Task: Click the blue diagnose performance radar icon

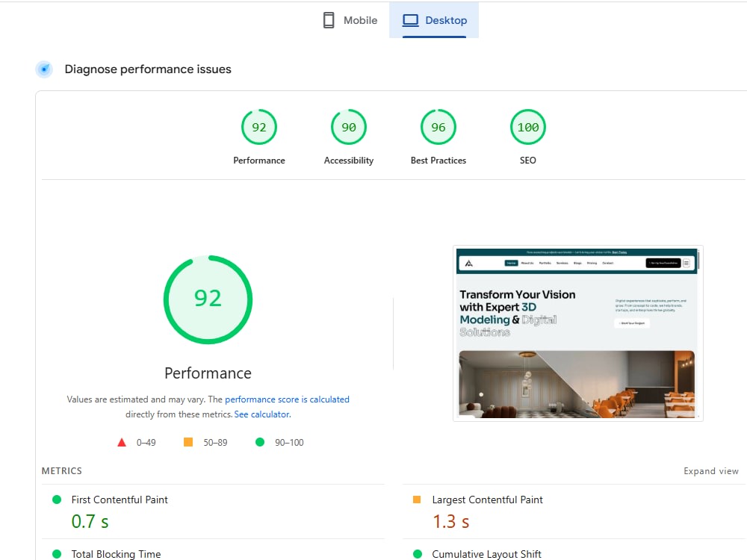Action: 44,69
